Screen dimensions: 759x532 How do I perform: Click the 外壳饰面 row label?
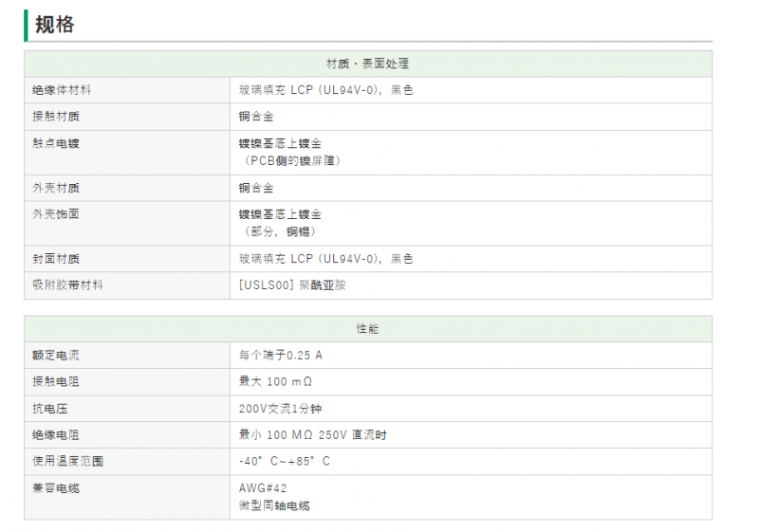click(56, 214)
